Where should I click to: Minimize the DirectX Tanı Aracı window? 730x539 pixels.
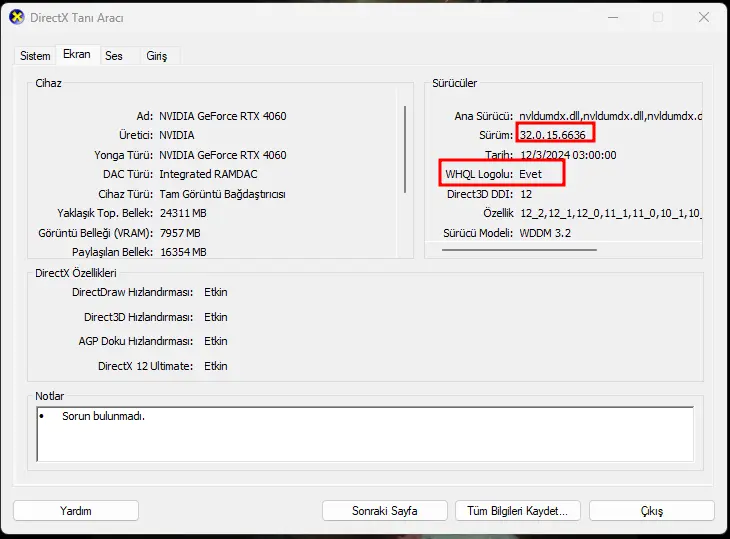pos(613,18)
